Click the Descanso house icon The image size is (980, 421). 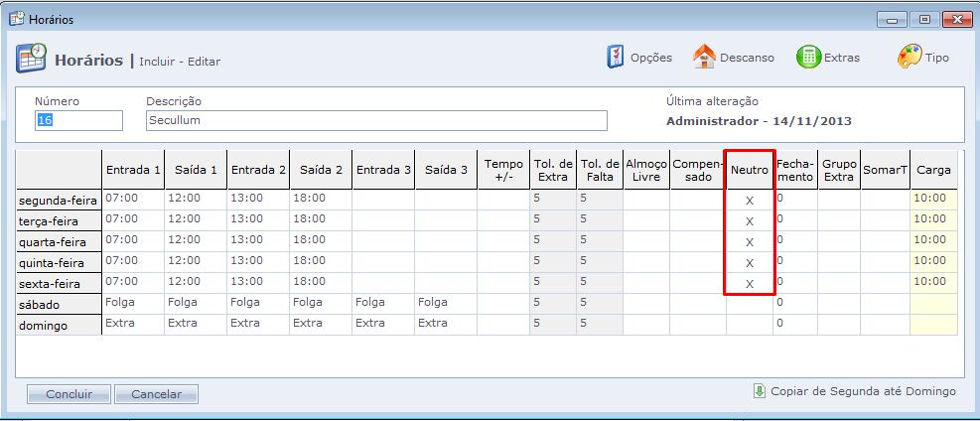(704, 58)
